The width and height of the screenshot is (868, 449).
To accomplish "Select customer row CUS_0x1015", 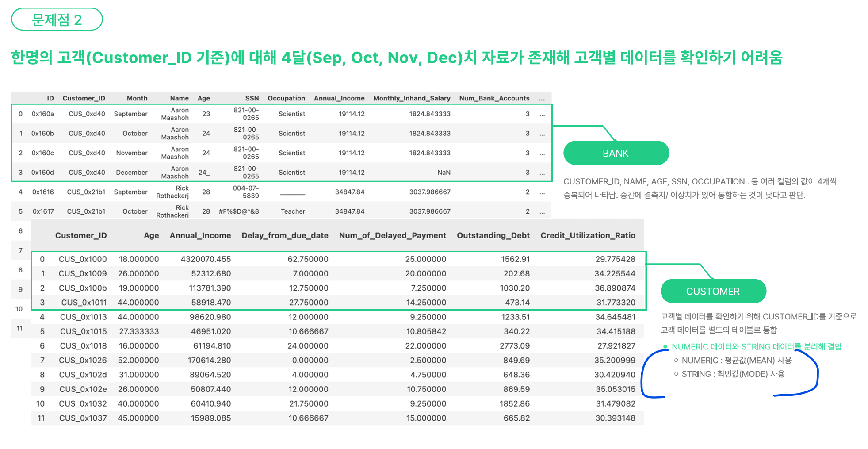I will [x=338, y=331].
